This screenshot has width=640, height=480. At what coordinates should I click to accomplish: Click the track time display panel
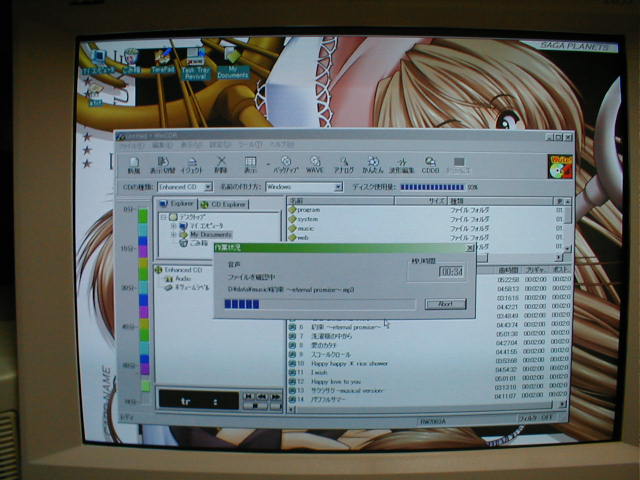(x=198, y=401)
